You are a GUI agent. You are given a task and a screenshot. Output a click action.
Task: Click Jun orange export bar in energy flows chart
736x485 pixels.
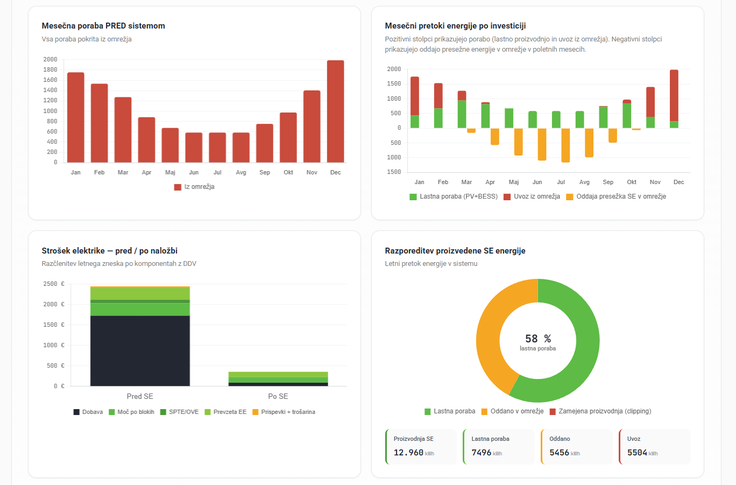542,144
